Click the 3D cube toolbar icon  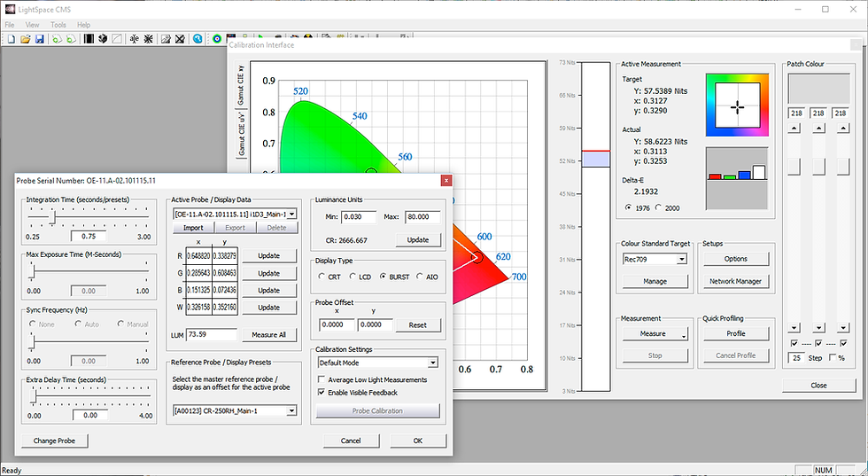click(103, 39)
